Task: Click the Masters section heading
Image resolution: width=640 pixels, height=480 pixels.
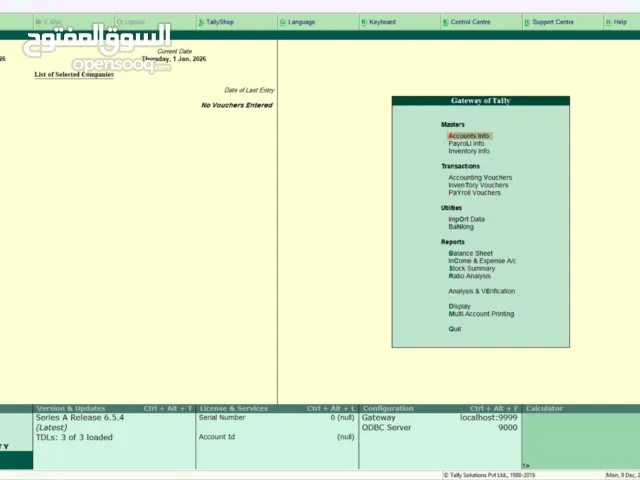Action: (x=453, y=124)
